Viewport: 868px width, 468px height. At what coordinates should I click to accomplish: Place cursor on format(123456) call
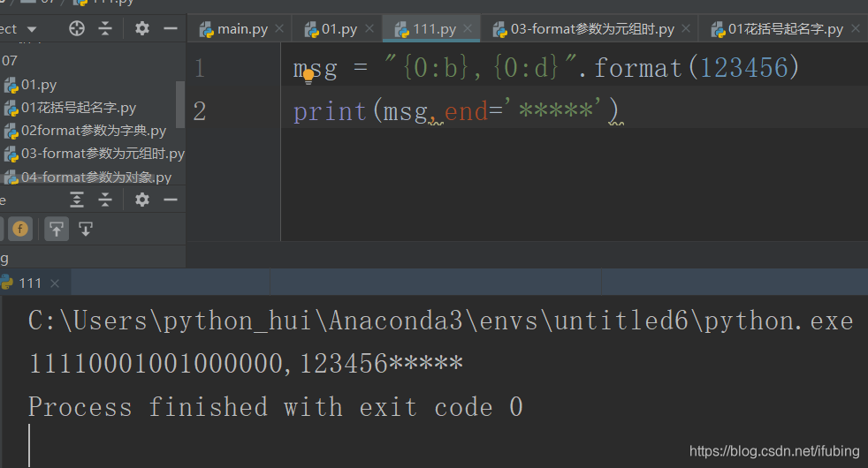point(697,68)
